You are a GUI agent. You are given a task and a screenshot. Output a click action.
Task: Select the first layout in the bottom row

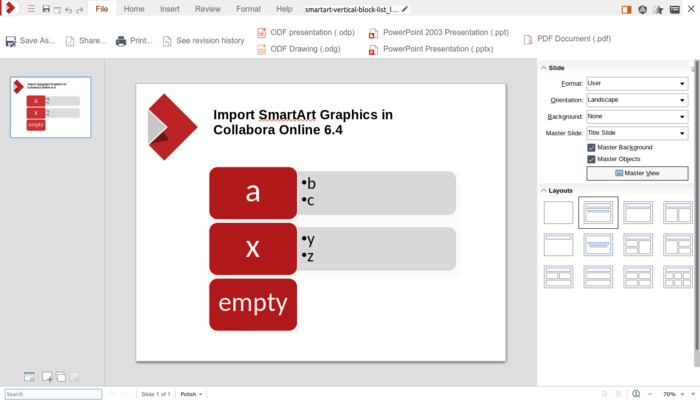point(558,277)
